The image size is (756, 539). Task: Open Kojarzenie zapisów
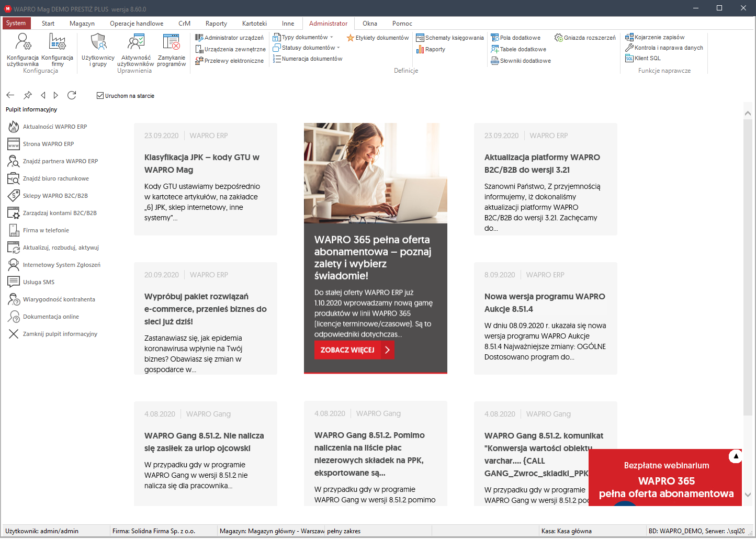(x=655, y=37)
